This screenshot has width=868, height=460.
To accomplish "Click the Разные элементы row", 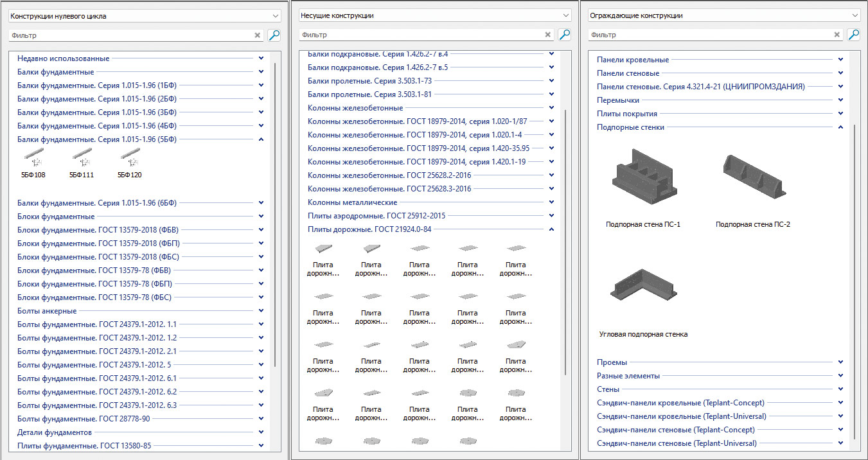I will [720, 376].
